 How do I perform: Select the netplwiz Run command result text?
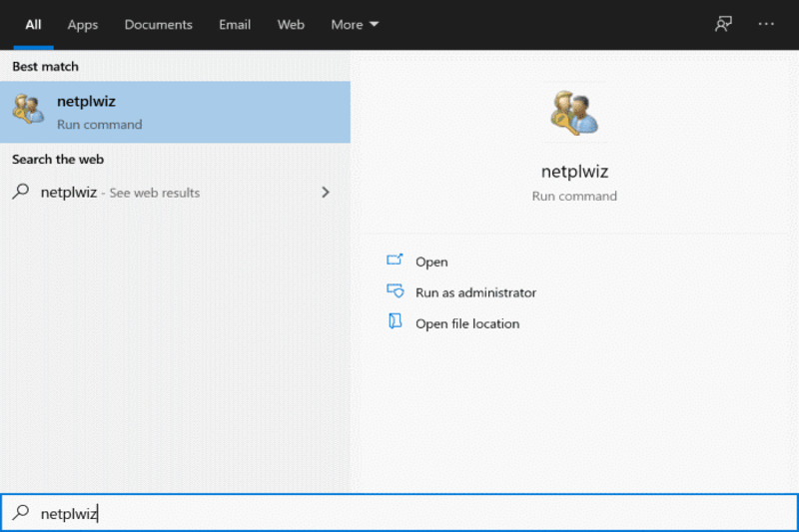[99, 112]
